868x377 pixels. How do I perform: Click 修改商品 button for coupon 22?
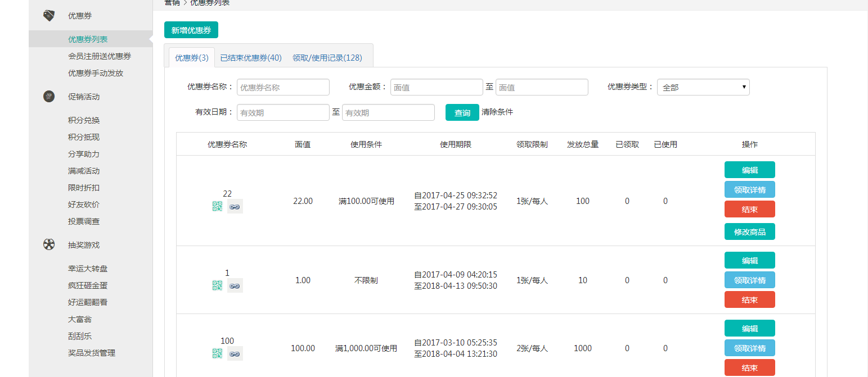749,231
